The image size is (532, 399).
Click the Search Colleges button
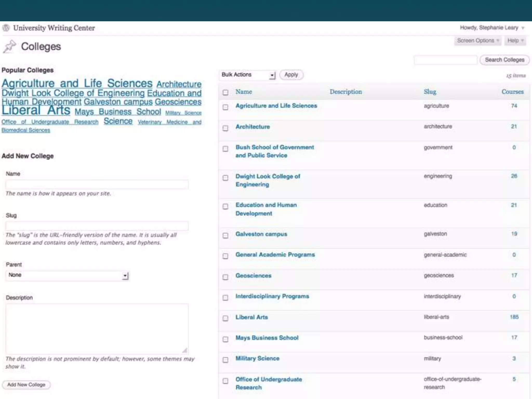(x=504, y=60)
